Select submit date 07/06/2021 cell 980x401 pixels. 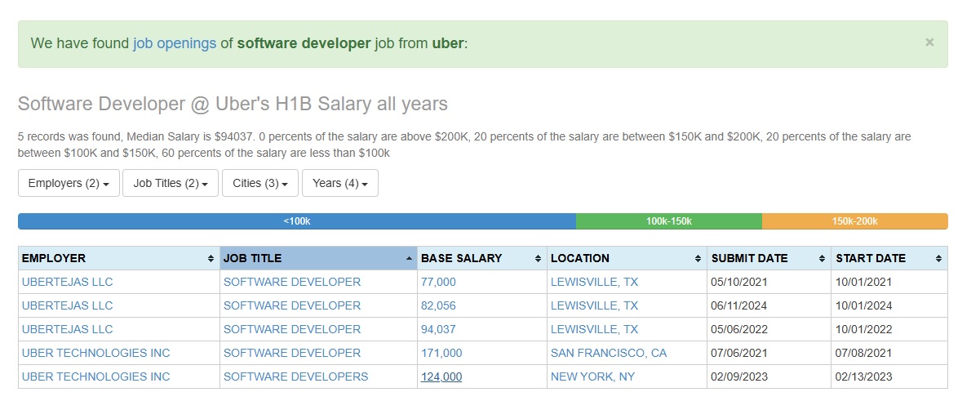coord(769,353)
